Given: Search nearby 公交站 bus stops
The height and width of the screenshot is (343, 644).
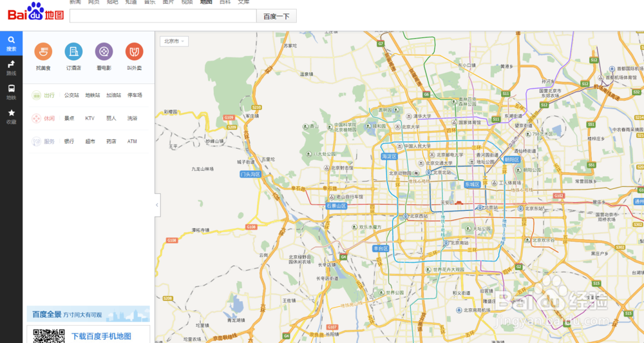Looking at the screenshot, I should [x=71, y=95].
